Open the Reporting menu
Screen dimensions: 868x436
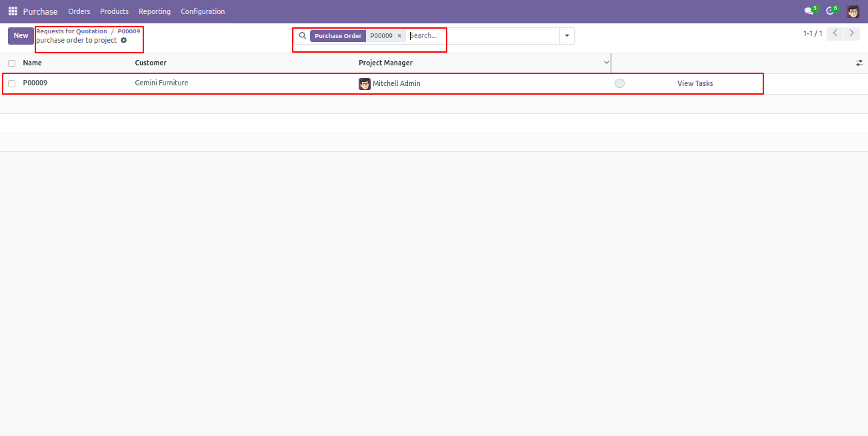coord(155,11)
